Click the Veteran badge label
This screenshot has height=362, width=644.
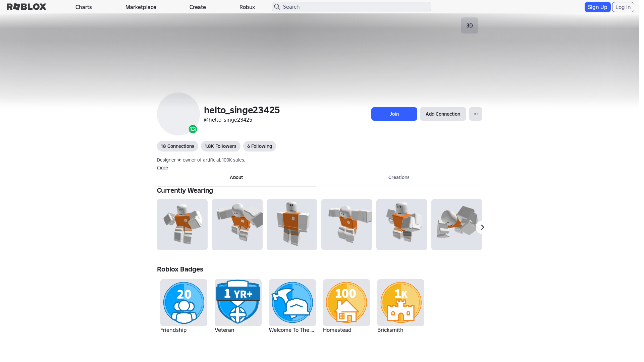pos(224,330)
